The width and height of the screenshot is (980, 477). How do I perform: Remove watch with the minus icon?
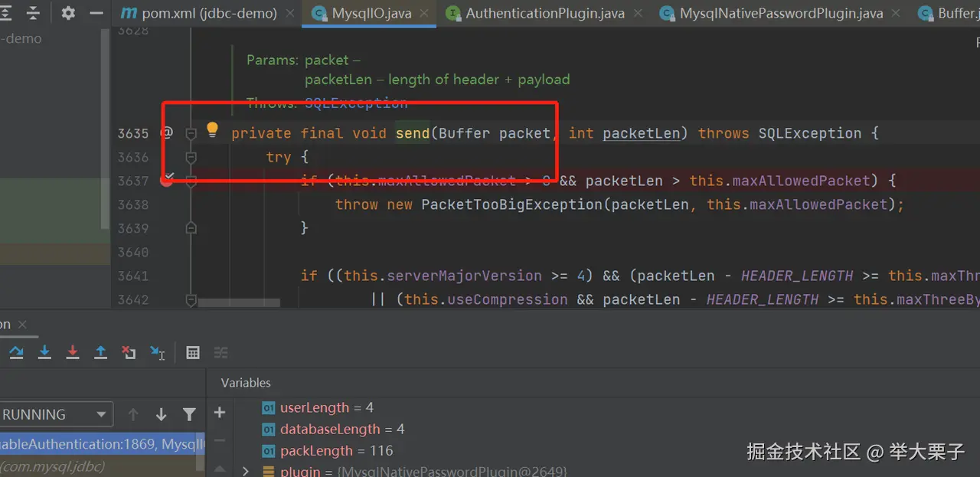(x=220, y=440)
